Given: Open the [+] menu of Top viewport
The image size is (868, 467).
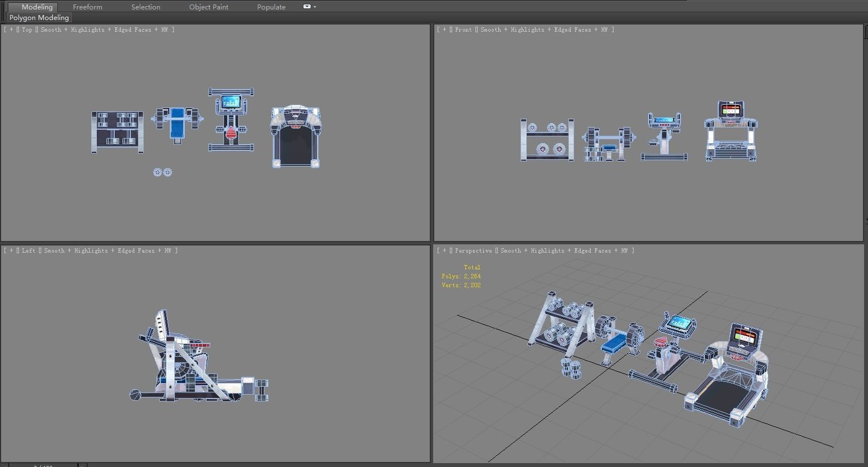Looking at the screenshot, I should 11,30.
